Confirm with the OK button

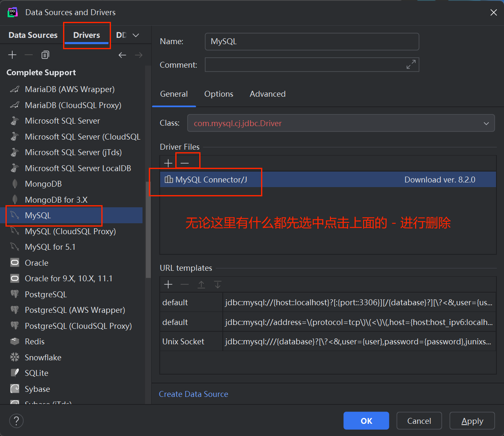coord(366,420)
